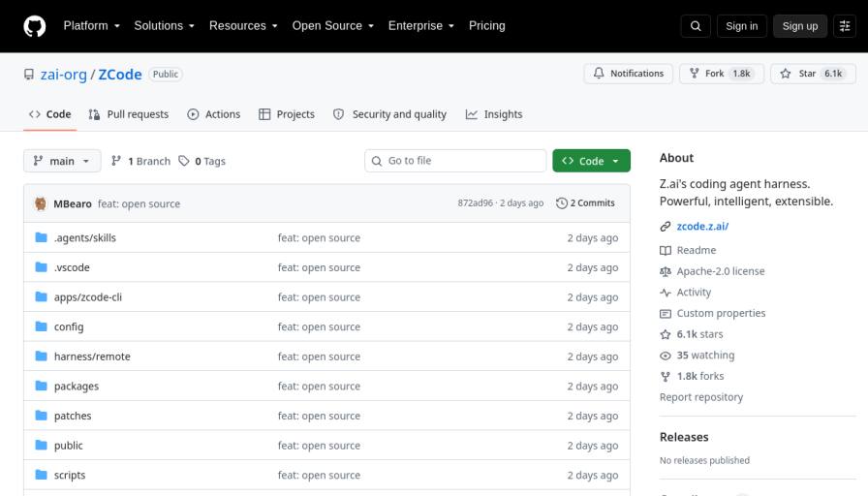
Task: Click the star icon beside 6.1k stars
Action: click(665, 334)
